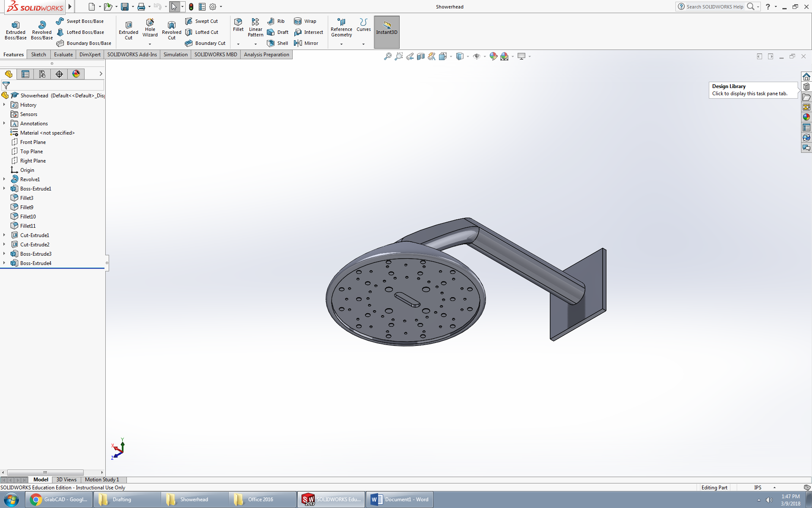Click the Save icon in the toolbar
The image size is (812, 508).
[x=125, y=7]
